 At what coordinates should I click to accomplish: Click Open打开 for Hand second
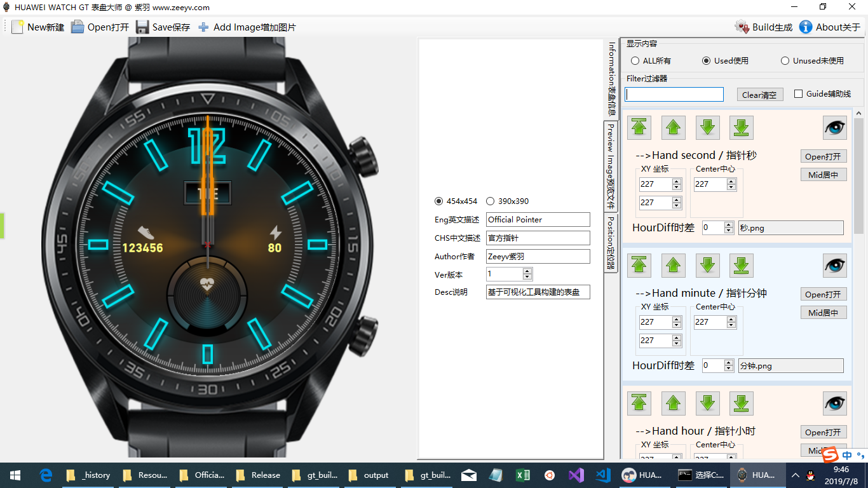[824, 156]
